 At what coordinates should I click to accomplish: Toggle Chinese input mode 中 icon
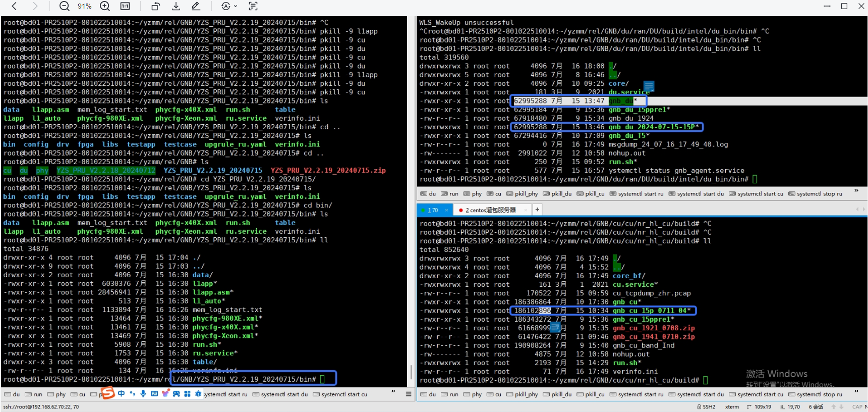121,393
